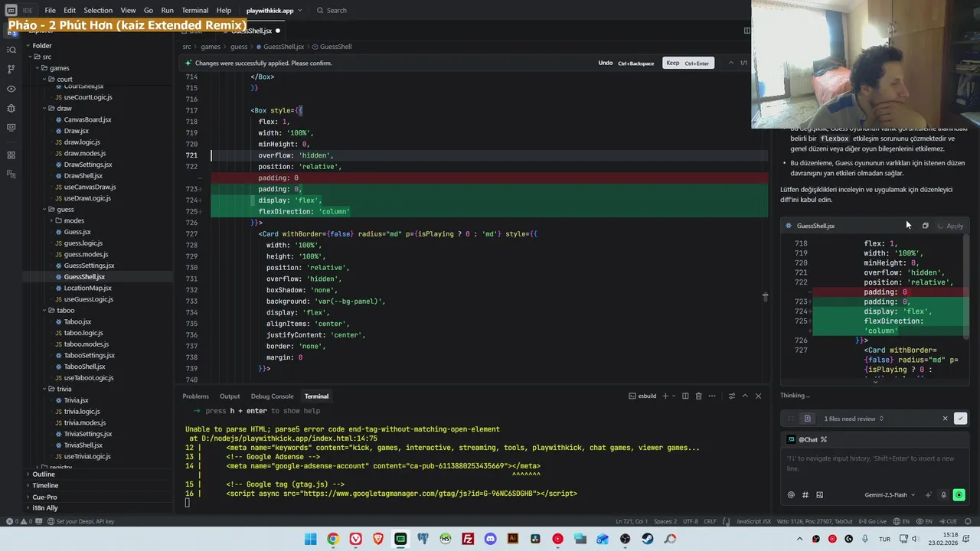Dismiss the files-need-review bar with the X
Screen dimensions: 980x551
coord(945,419)
